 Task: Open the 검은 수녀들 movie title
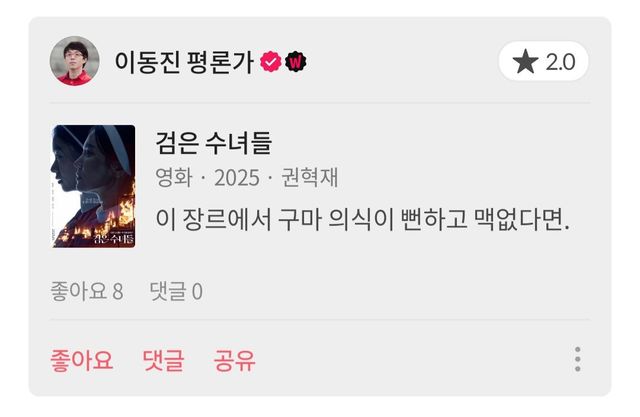[x=213, y=143]
